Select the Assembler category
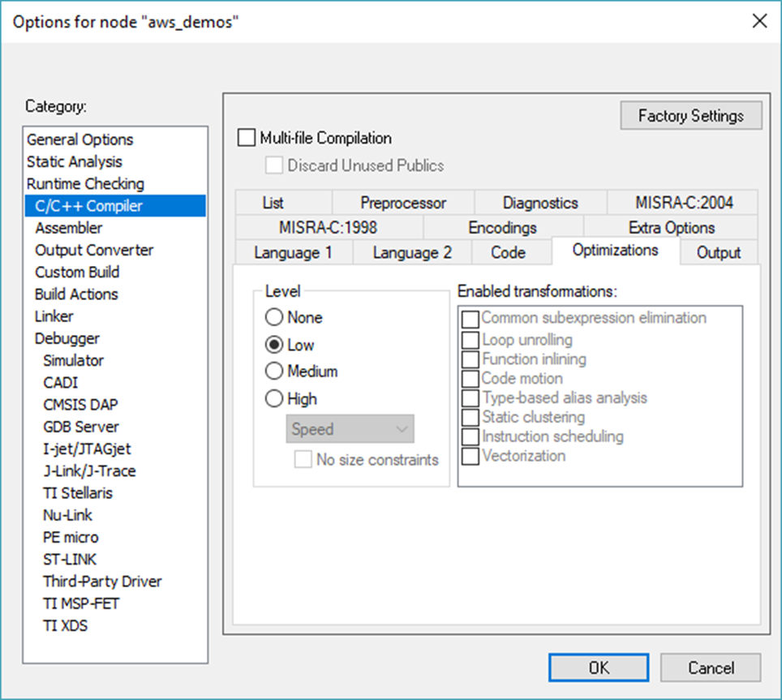This screenshot has height=700, width=782. coord(69,228)
